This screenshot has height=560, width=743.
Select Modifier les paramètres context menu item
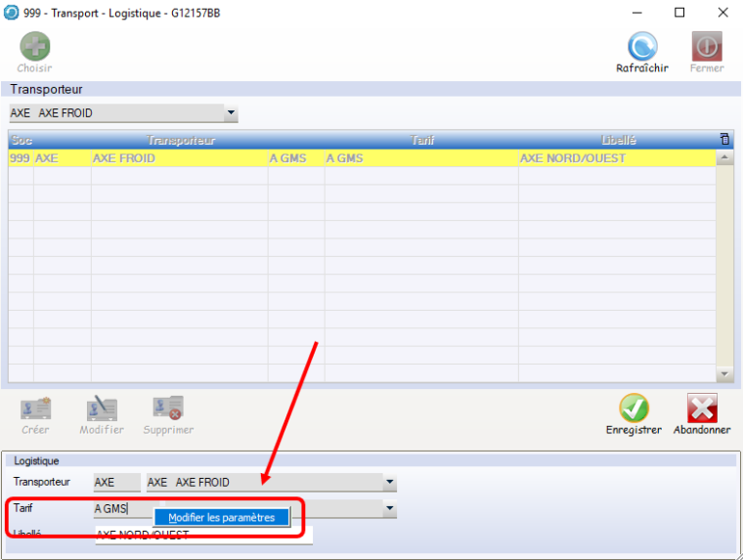point(221,518)
